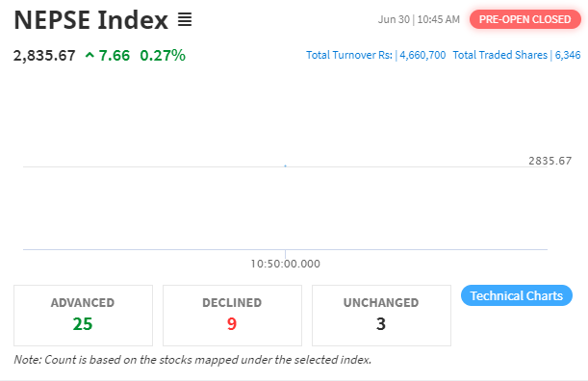This screenshot has height=381, width=588.
Task: Click the Jun 30 10:45 AM timestamp
Action: (419, 19)
